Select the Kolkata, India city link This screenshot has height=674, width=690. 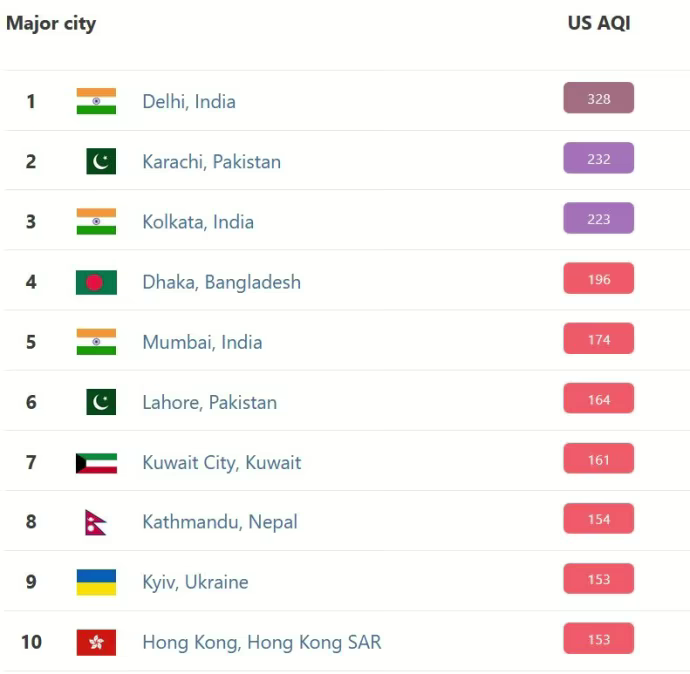point(198,222)
